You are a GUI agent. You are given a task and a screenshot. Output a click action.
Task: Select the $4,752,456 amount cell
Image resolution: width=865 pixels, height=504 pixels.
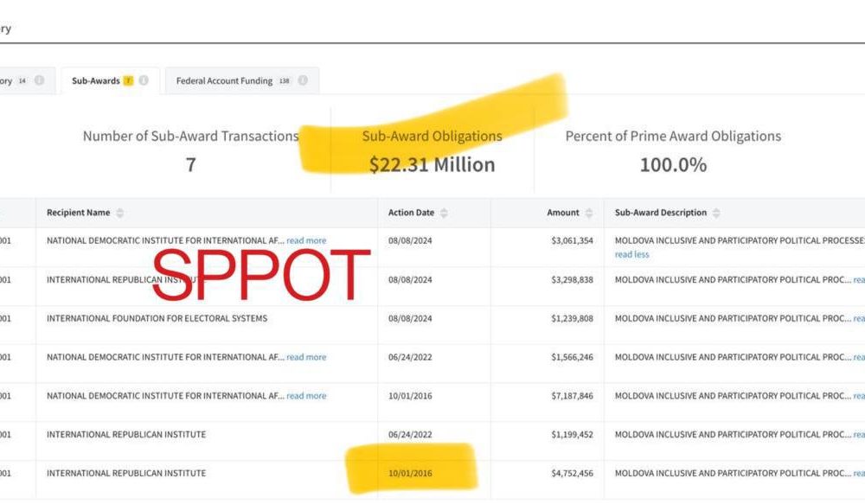(570, 473)
